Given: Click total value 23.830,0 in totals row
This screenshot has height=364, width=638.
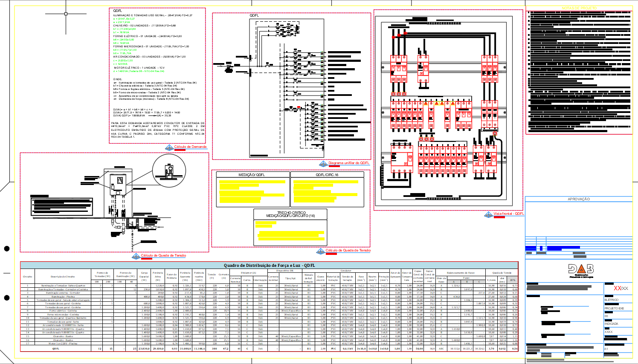Looking at the screenshot, I should tap(144, 349).
